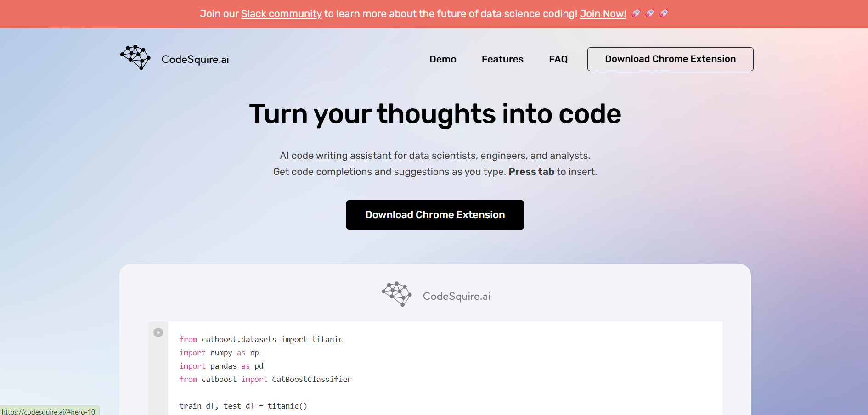This screenshot has height=415, width=868.
Task: Open the Demo navigation item
Action: (x=442, y=59)
